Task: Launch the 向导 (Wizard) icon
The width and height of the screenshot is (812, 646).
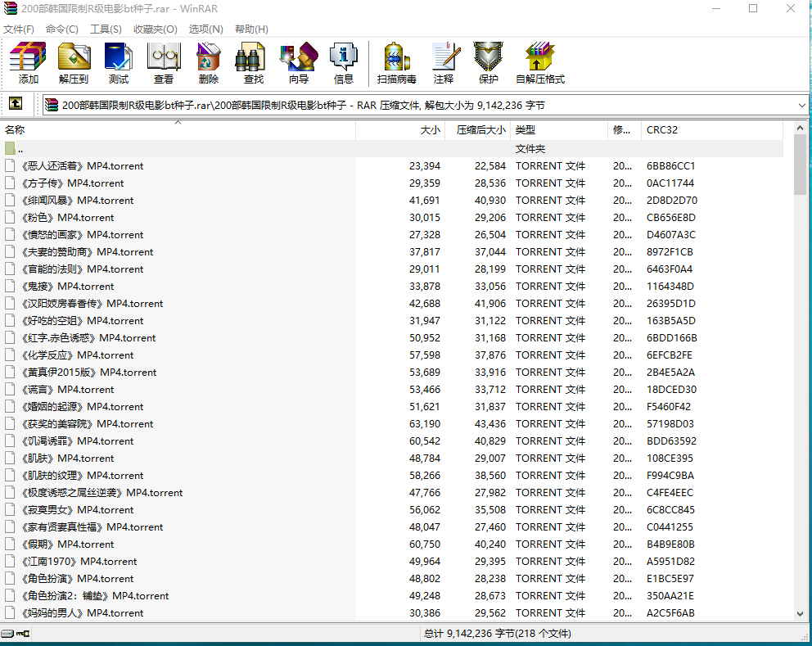Action: [x=299, y=63]
